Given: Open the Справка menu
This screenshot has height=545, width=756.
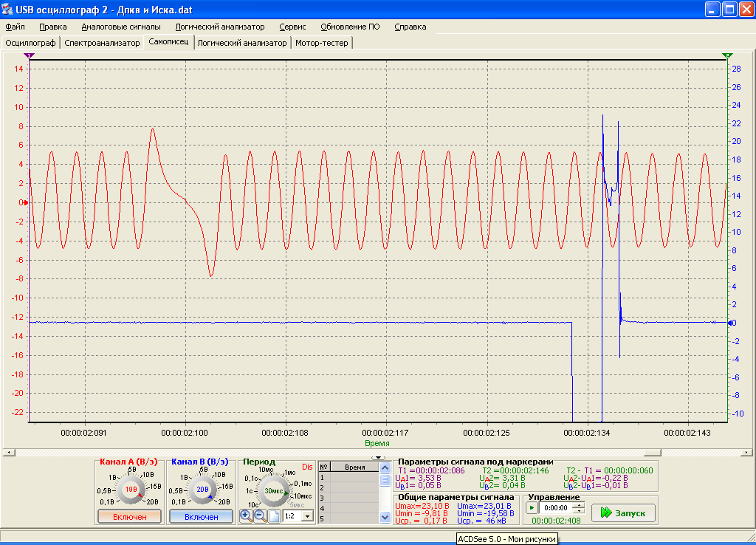Looking at the screenshot, I should (x=410, y=27).
